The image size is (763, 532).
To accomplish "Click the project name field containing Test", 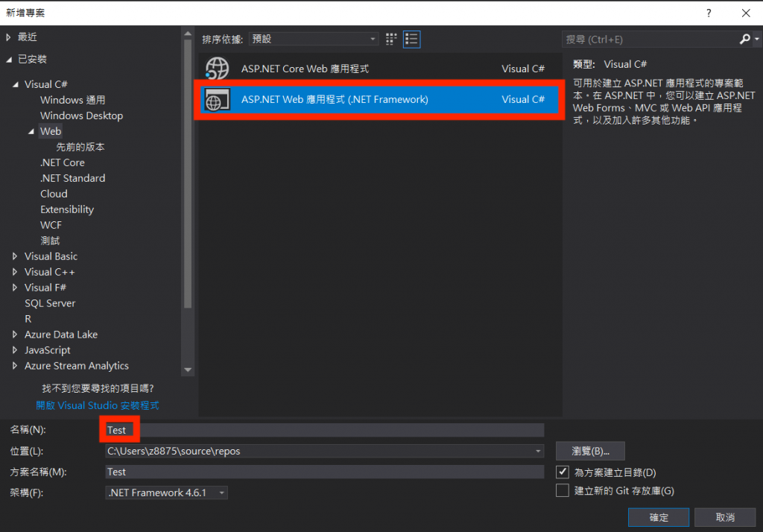I will (325, 430).
